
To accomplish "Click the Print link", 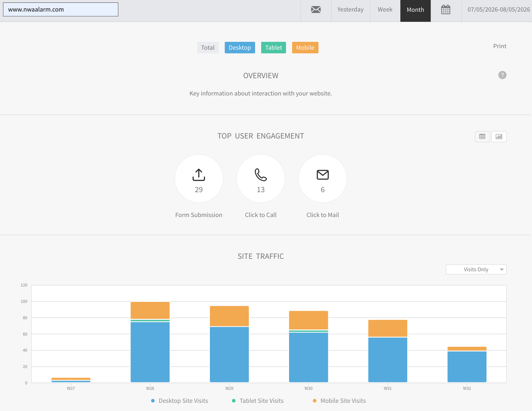I will coord(500,46).
